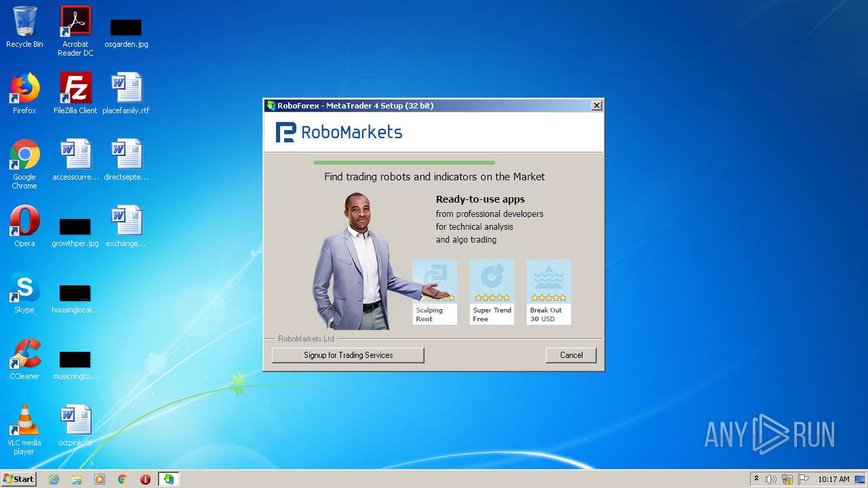Select the directsepte... Word document
Image resolution: width=868 pixels, height=488 pixels.
(126, 160)
